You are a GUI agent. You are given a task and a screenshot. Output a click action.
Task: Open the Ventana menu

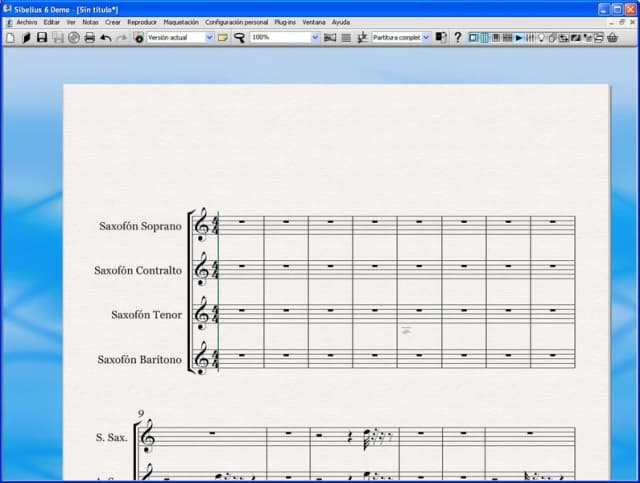[x=313, y=22]
